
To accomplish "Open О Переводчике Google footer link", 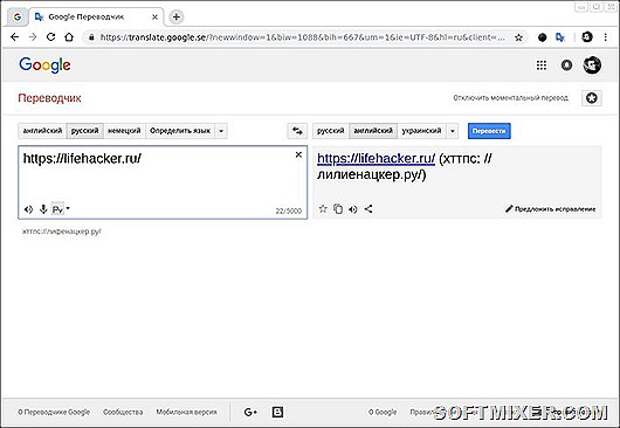I will pos(54,412).
